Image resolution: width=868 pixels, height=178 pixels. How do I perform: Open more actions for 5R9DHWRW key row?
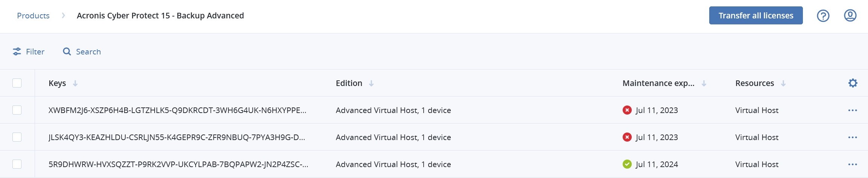(x=853, y=164)
